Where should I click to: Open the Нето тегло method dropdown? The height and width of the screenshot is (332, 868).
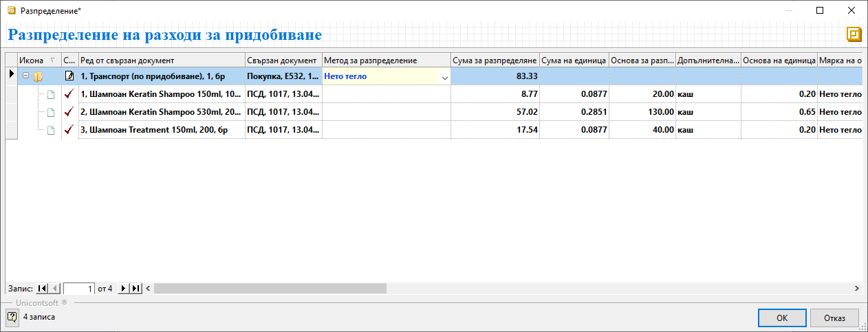[444, 77]
